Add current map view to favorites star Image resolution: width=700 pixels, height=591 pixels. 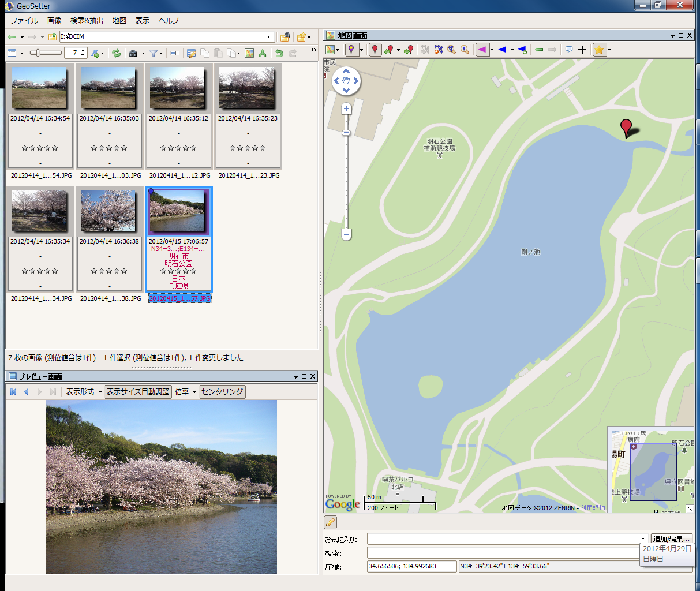[599, 50]
